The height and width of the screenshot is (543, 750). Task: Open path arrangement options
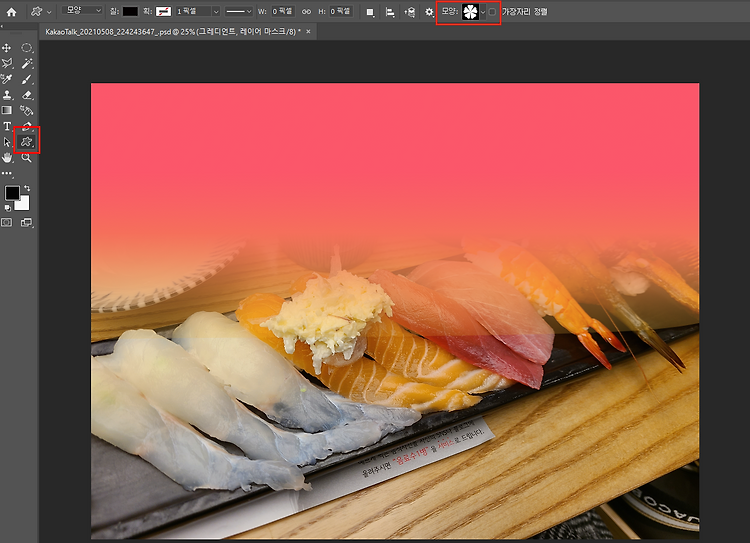409,12
